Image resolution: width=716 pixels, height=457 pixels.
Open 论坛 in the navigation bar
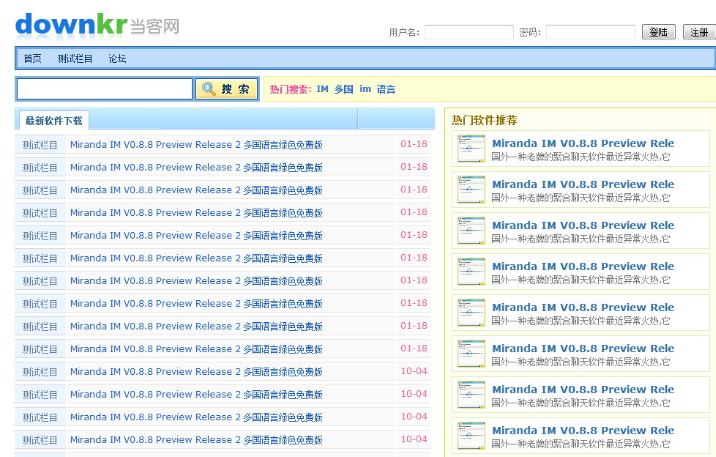coord(117,58)
